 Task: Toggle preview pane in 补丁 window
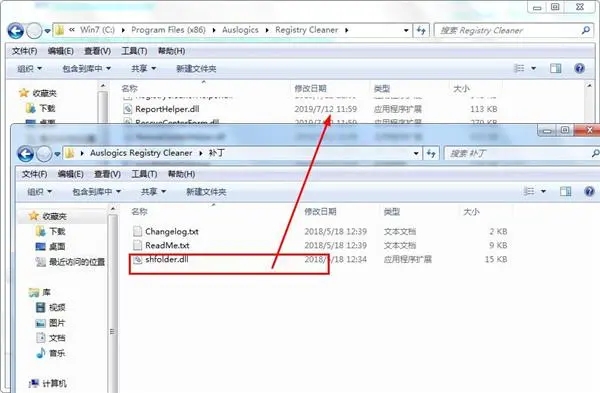click(x=566, y=191)
